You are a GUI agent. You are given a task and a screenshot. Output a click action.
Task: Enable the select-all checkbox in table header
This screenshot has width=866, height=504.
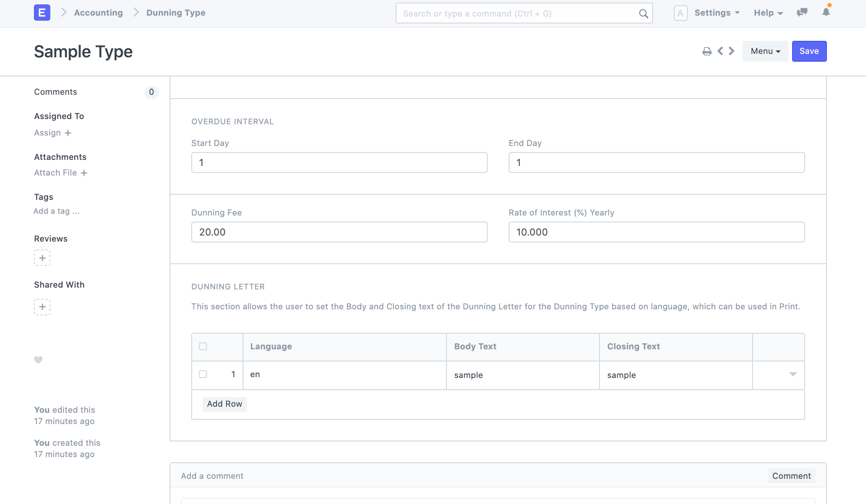click(203, 346)
